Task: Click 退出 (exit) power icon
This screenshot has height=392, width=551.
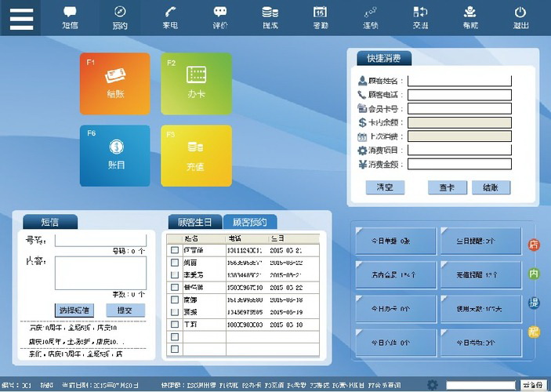Action: click(x=520, y=17)
